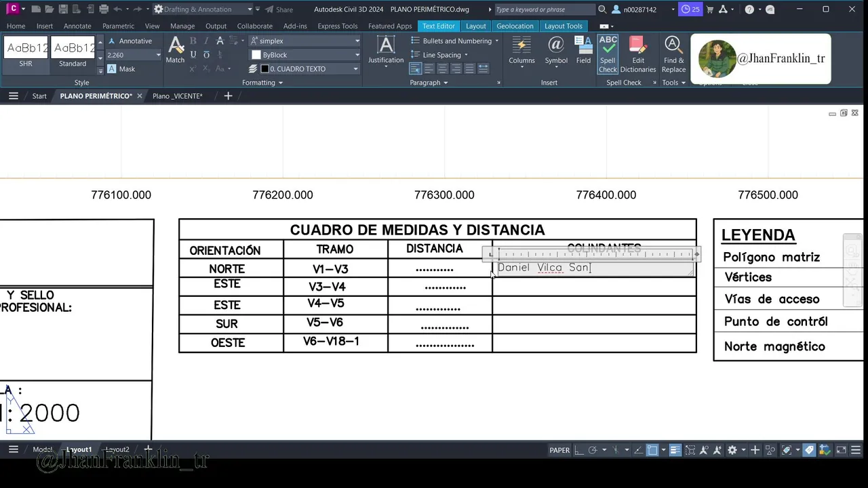
Task: Open the ByBlock text color dropdown
Action: coord(304,55)
